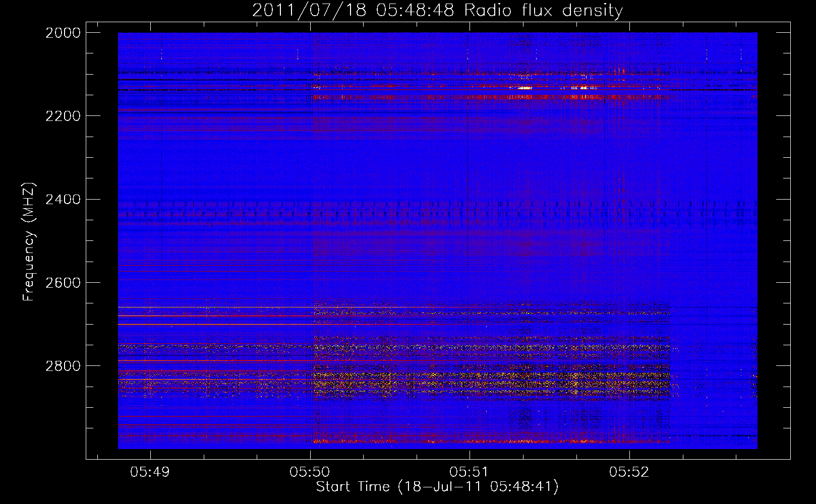Click the 05:50 time tick label
The width and height of the screenshot is (816, 504).
coord(310,472)
